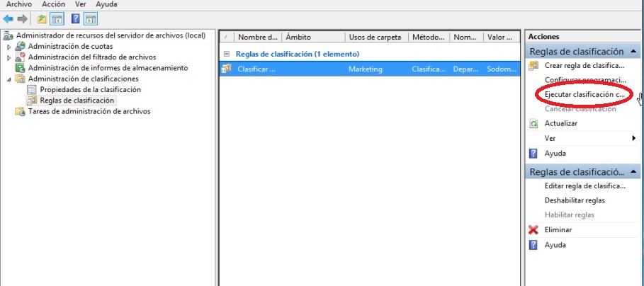Click the Actualizar refresh icon
The width and height of the screenshot is (644, 286).
(x=534, y=123)
